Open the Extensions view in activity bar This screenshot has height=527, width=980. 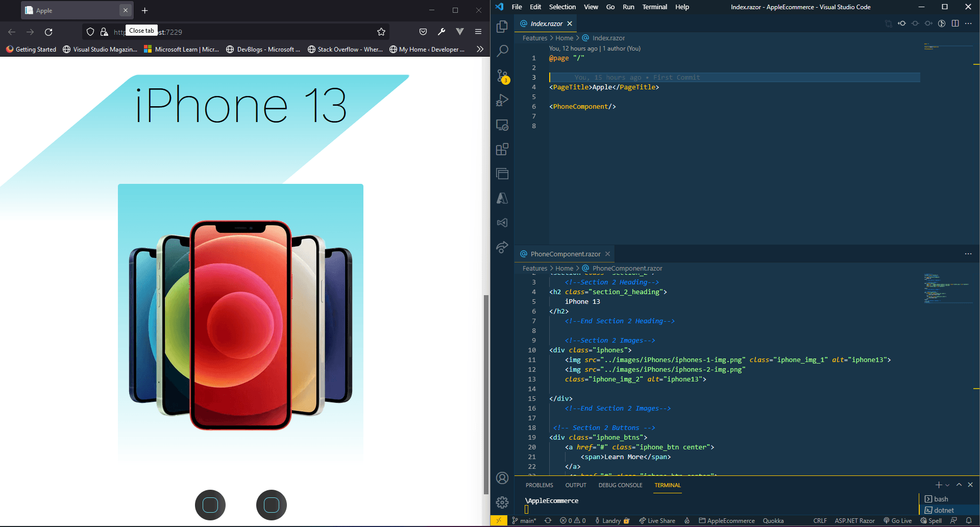click(502, 149)
